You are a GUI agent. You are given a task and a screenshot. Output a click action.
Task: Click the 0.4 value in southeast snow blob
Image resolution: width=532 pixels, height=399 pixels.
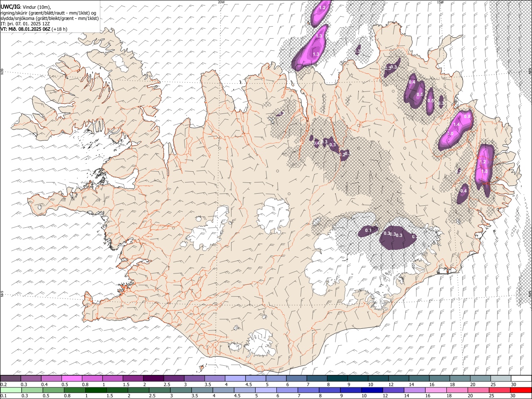[x=464, y=191]
